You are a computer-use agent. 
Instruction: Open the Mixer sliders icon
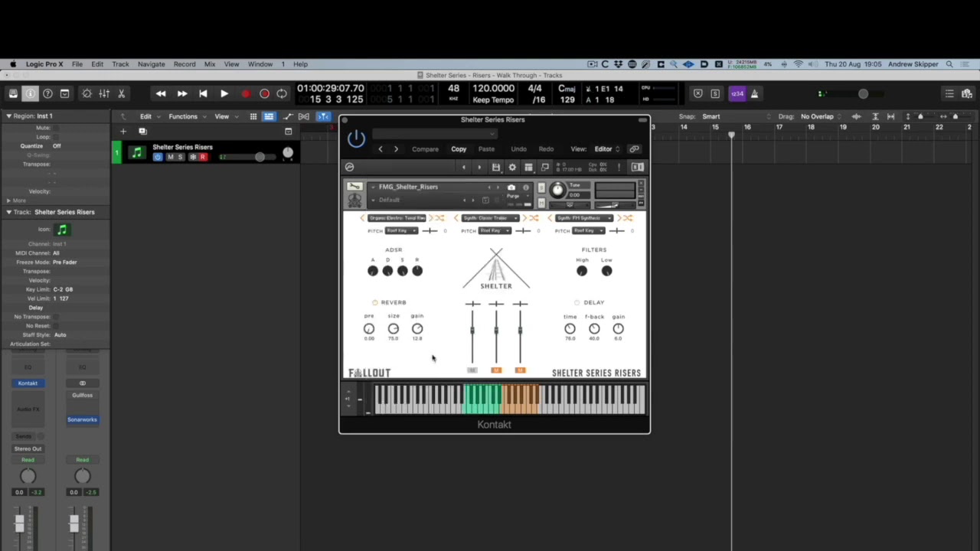pyautogui.click(x=104, y=93)
